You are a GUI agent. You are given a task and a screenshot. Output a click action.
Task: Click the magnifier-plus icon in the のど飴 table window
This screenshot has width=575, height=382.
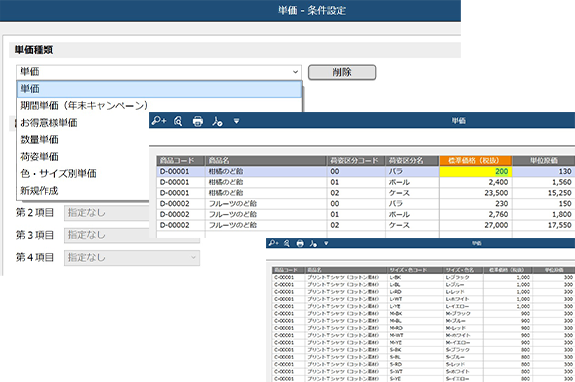(159, 121)
